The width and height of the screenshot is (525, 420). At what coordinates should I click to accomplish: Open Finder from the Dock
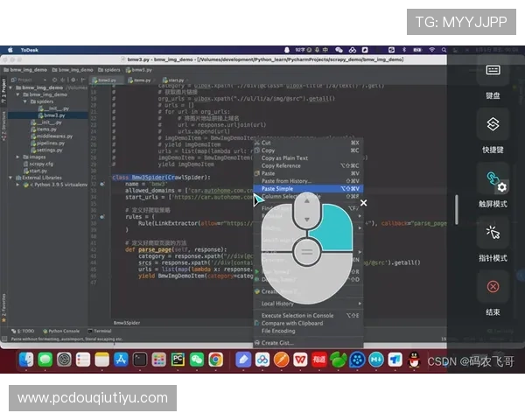coord(25,360)
